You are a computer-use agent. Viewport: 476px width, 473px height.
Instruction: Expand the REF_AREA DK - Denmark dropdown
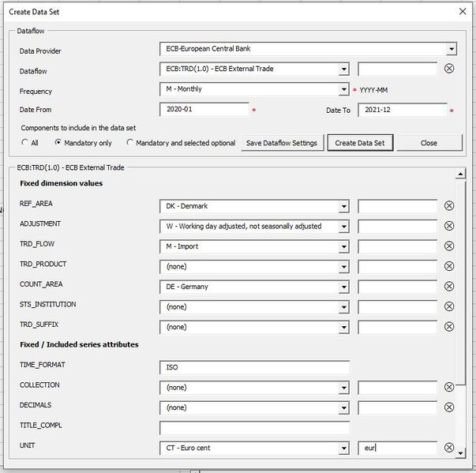click(343, 206)
